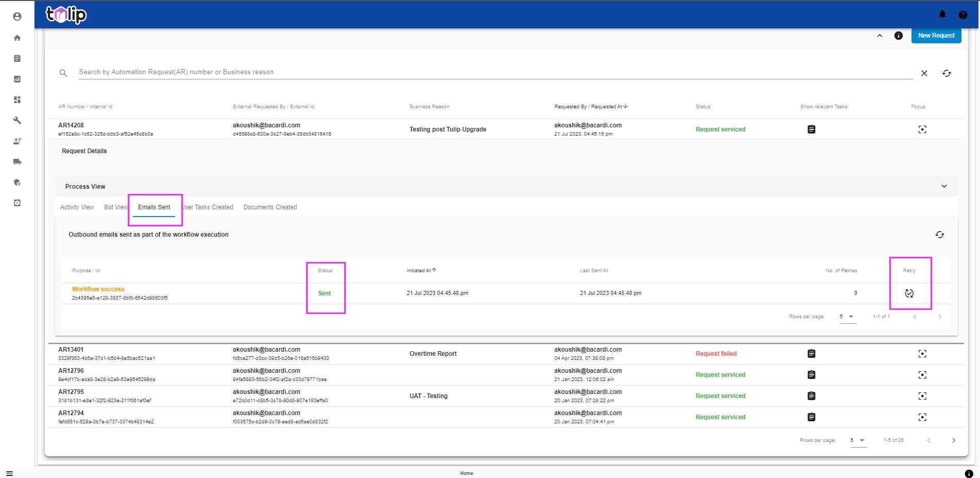The image size is (980, 478).
Task: Collapse the Process View section
Action: [x=944, y=186]
